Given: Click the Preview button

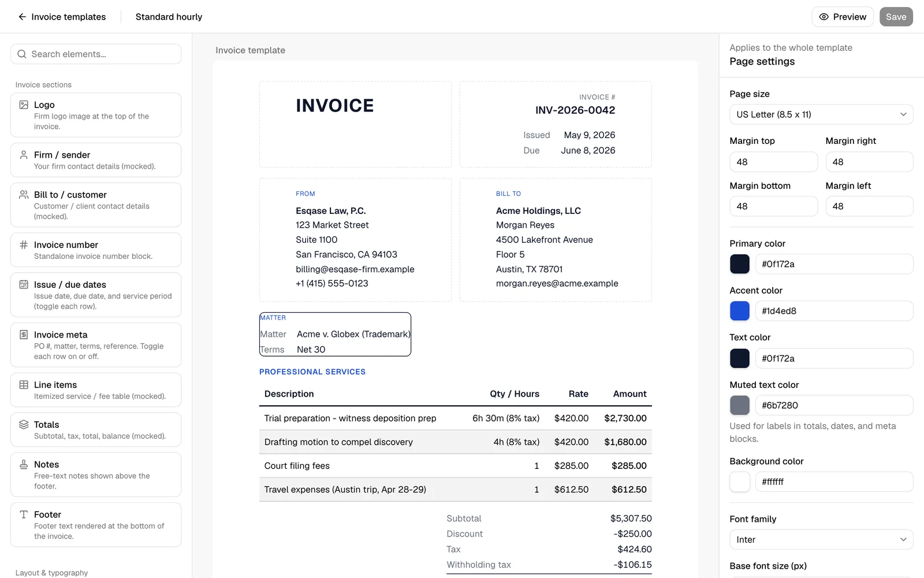Looking at the screenshot, I should coord(843,17).
